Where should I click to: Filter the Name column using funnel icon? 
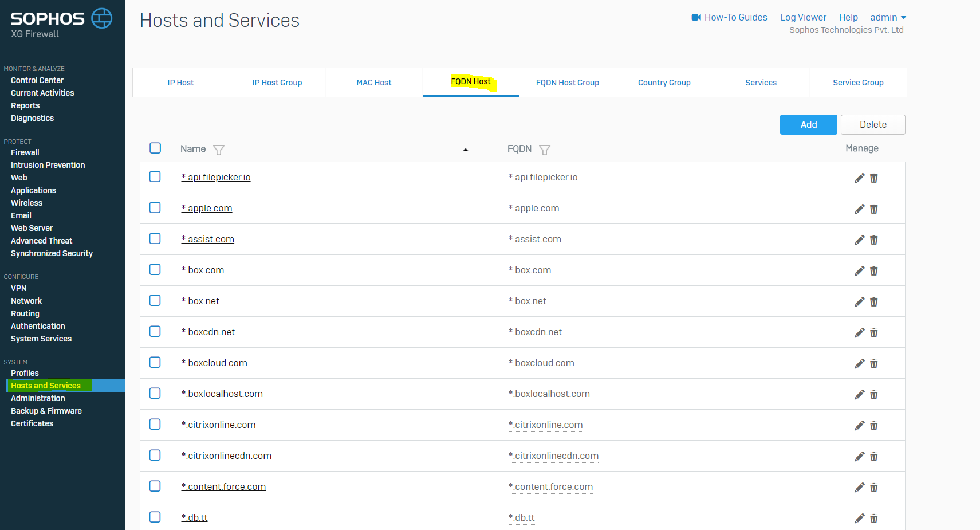(x=219, y=150)
